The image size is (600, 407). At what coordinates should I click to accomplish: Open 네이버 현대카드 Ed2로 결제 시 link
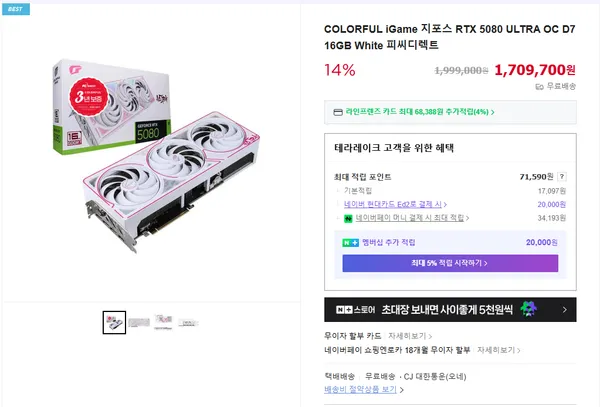click(x=394, y=203)
